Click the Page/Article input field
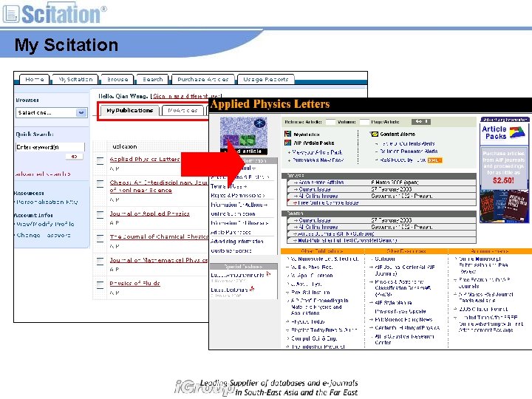The height and width of the screenshot is (399, 532). click(x=364, y=122)
